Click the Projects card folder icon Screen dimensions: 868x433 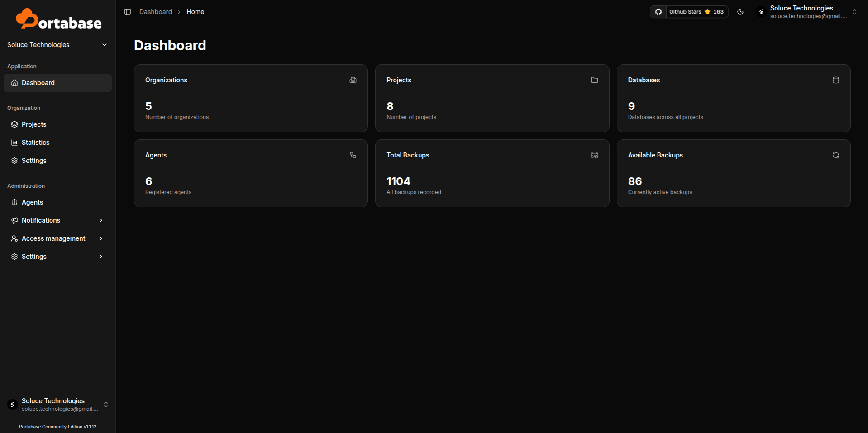(x=594, y=80)
